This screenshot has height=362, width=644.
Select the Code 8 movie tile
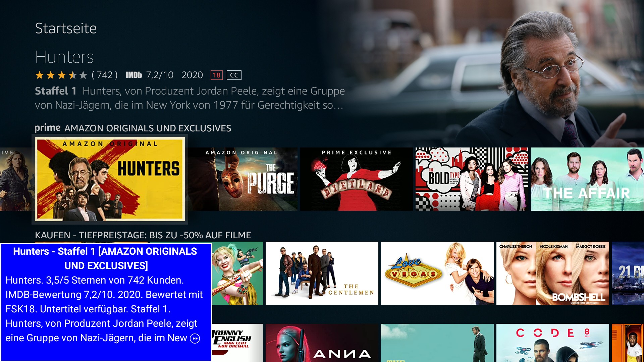coord(552,343)
